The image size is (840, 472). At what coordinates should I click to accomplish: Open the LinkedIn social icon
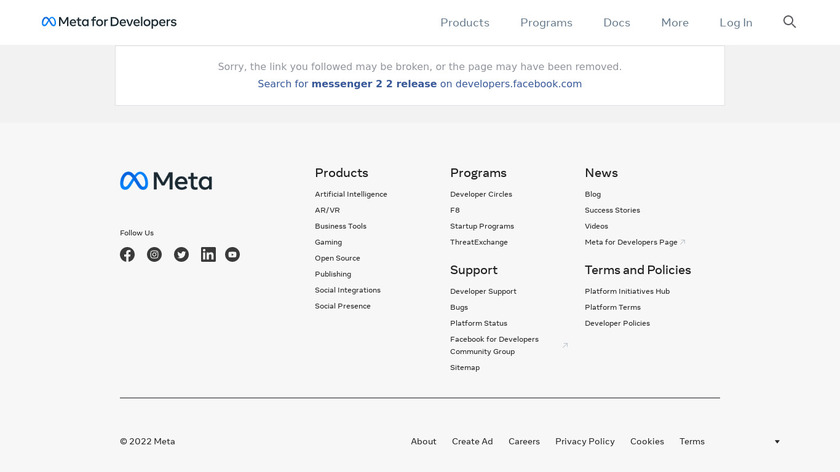208,255
